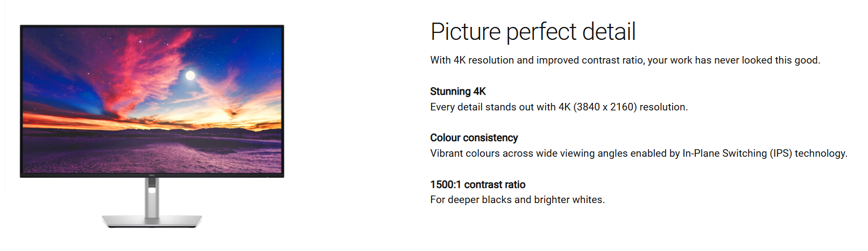868x251 pixels.
Task: Click the Dell logo on monitor bezel
Action: (x=152, y=175)
